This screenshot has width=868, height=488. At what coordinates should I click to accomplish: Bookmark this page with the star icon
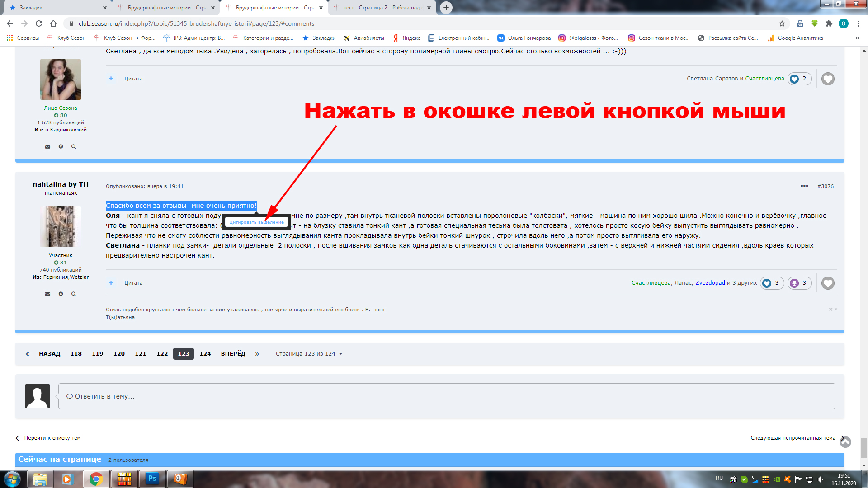pos(782,23)
